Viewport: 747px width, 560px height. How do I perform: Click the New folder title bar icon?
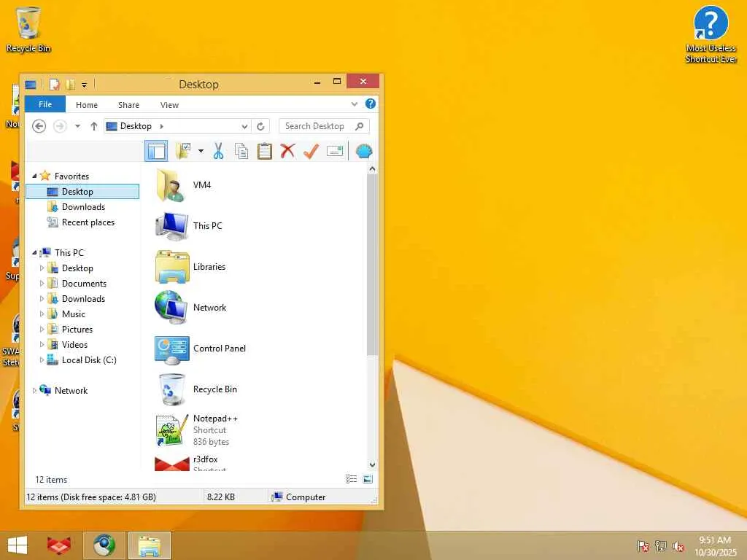(70, 85)
